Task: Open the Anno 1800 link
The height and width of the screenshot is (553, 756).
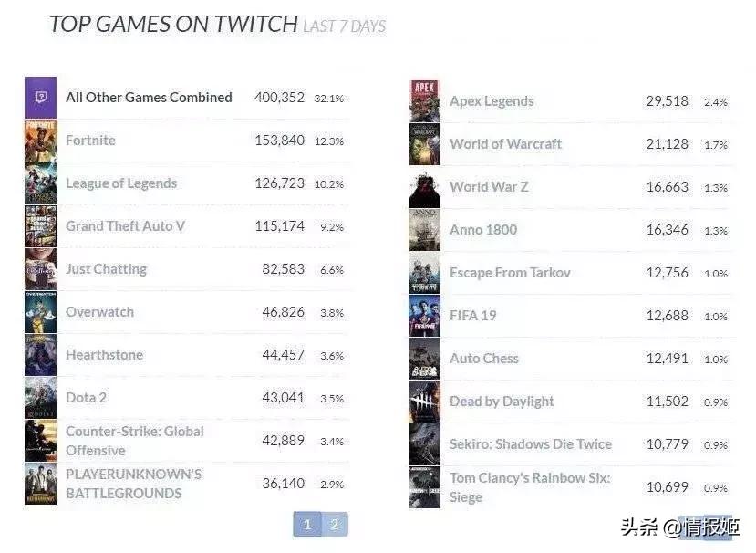Action: click(x=482, y=230)
